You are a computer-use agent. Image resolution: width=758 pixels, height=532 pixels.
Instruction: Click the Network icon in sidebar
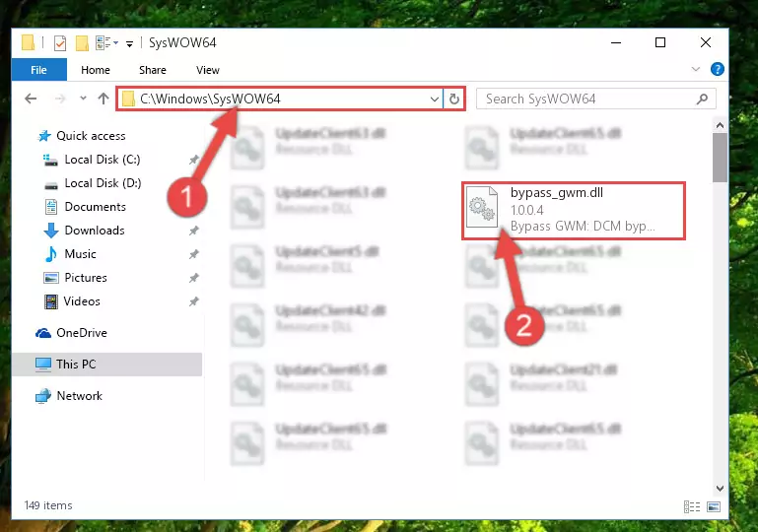pyautogui.click(x=43, y=396)
